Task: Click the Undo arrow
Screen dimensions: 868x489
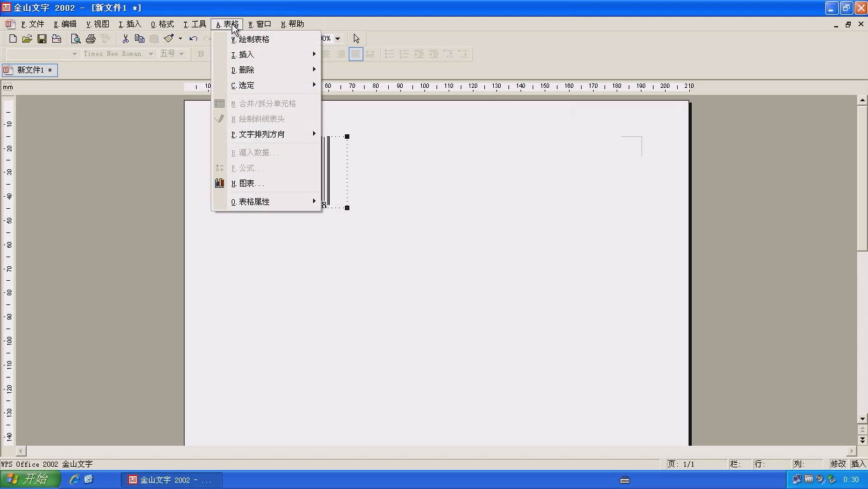Action: tap(193, 39)
